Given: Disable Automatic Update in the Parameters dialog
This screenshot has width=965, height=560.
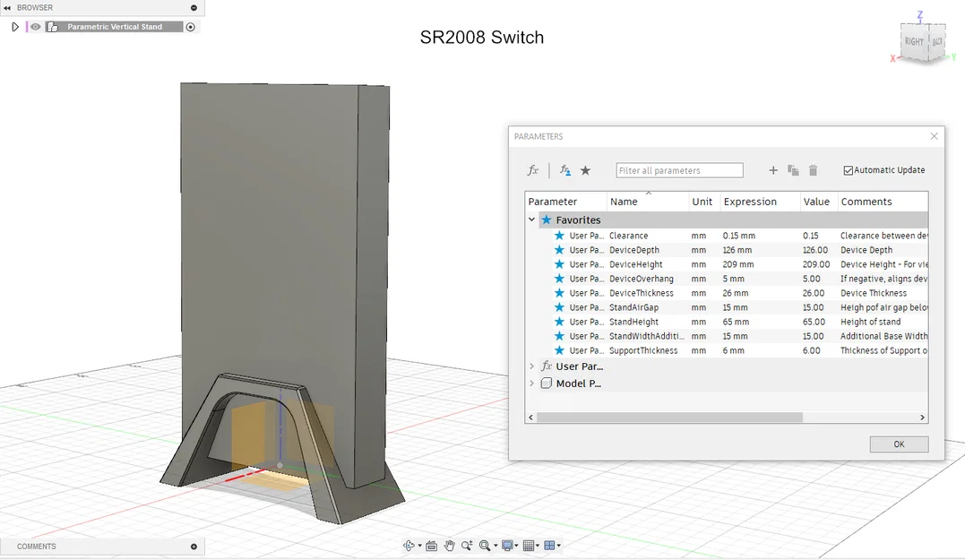Looking at the screenshot, I should pos(847,170).
